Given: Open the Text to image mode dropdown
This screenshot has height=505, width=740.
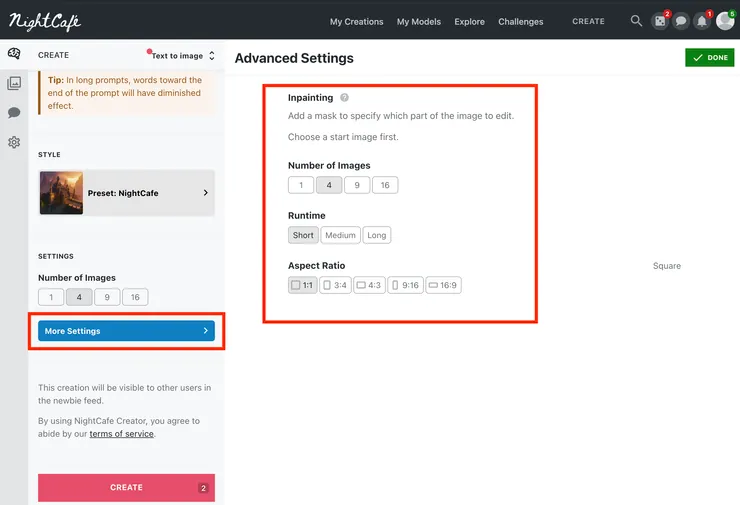Looking at the screenshot, I should click(183, 56).
